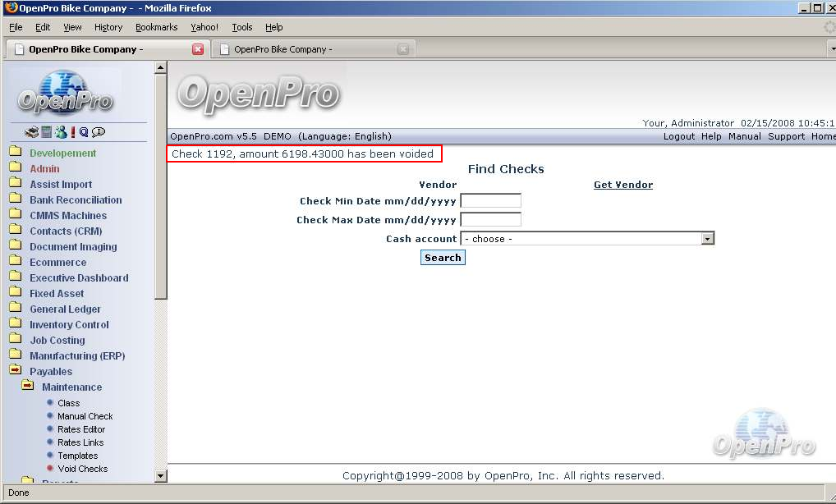Click the blue Q icon in sidebar
The height and width of the screenshot is (504, 836).
[84, 132]
